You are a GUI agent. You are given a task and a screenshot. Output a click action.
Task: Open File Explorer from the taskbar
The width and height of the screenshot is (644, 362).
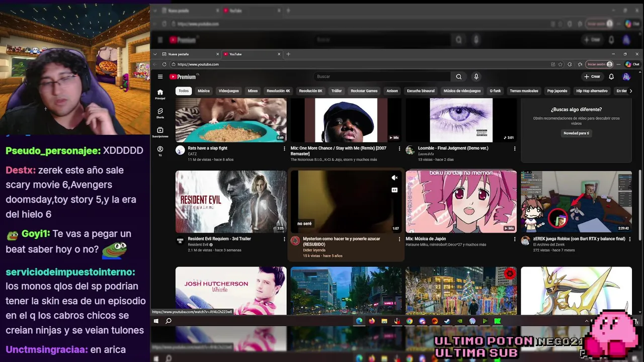point(384,321)
